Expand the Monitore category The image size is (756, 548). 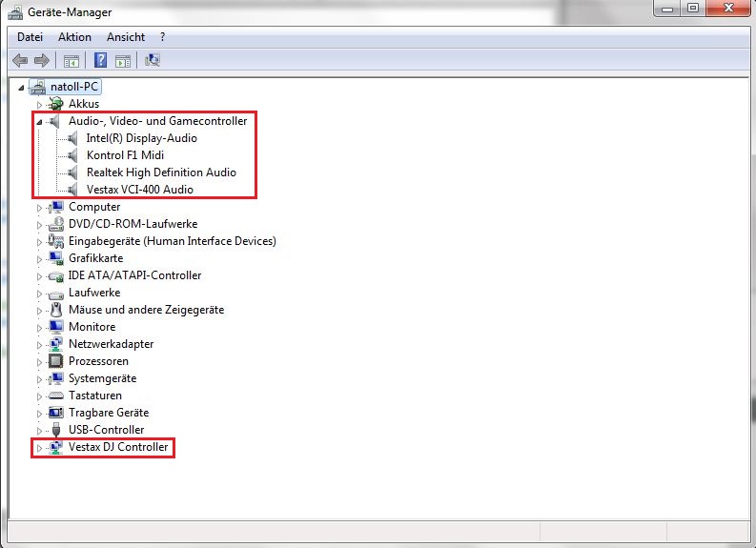coord(39,328)
